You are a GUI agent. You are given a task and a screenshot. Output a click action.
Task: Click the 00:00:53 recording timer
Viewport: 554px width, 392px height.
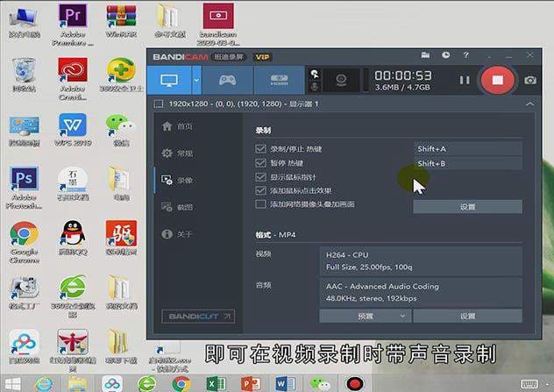tap(402, 75)
